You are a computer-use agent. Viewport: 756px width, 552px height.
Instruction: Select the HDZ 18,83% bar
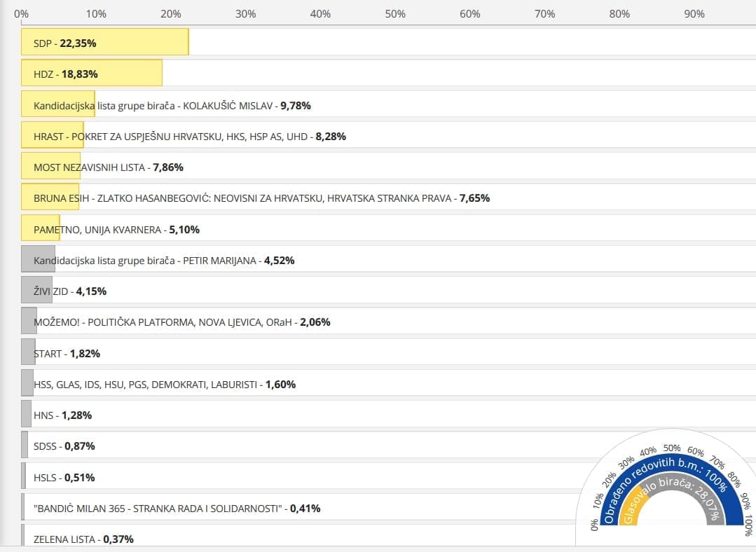[x=92, y=74]
